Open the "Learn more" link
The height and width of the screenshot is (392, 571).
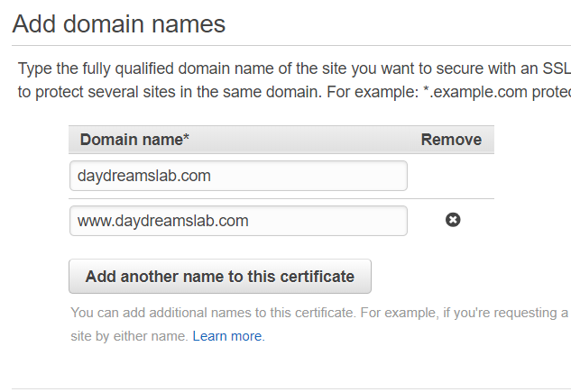(227, 336)
